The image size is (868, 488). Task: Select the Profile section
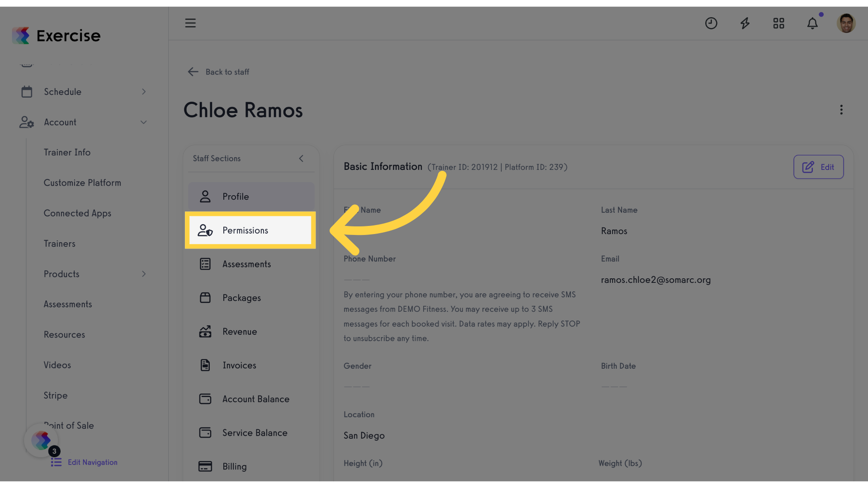point(251,197)
